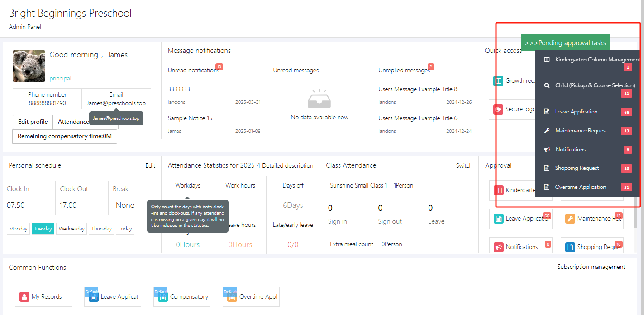This screenshot has height=315, width=644.
Task: Open Leave Application approval icon
Action: (x=499, y=219)
